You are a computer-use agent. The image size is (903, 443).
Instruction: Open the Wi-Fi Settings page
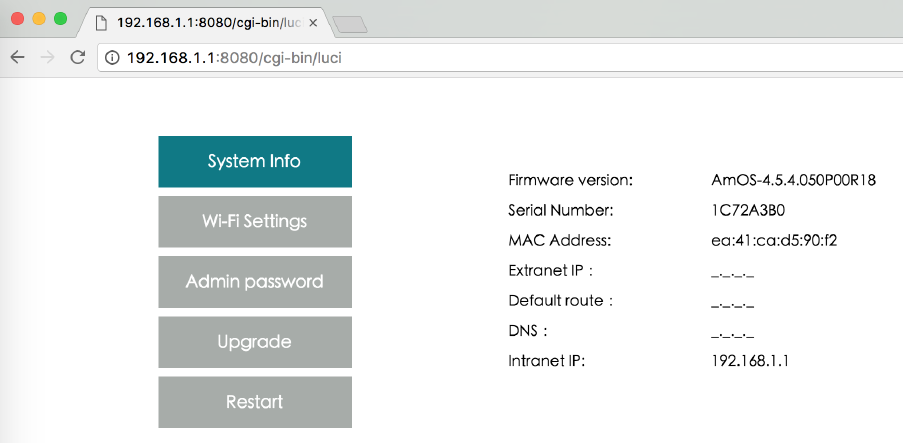pyautogui.click(x=255, y=221)
